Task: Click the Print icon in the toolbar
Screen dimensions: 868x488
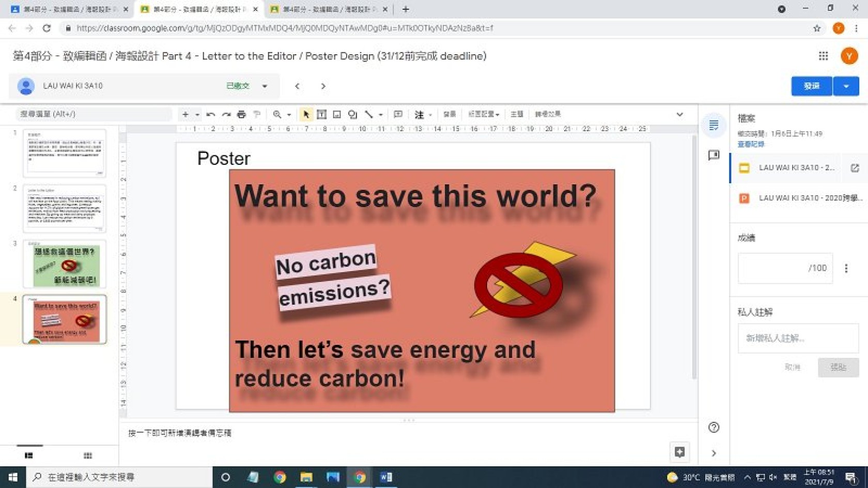Action: point(241,114)
